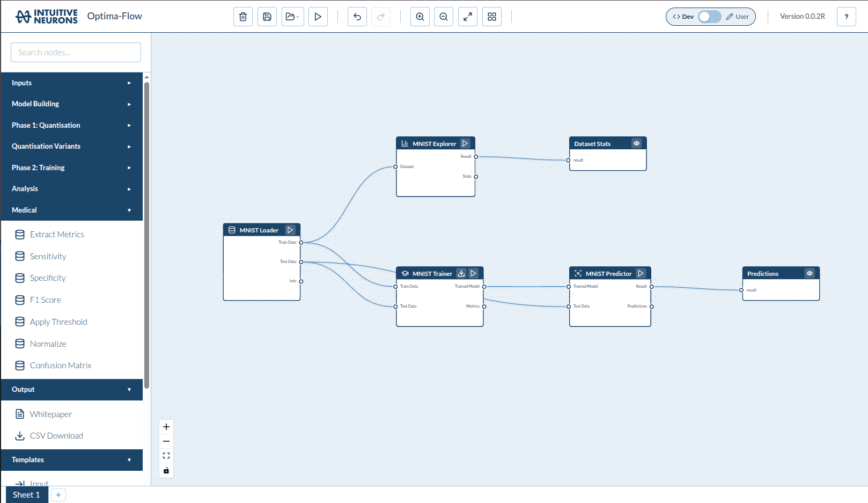Select the Specificity node

pos(72,278)
